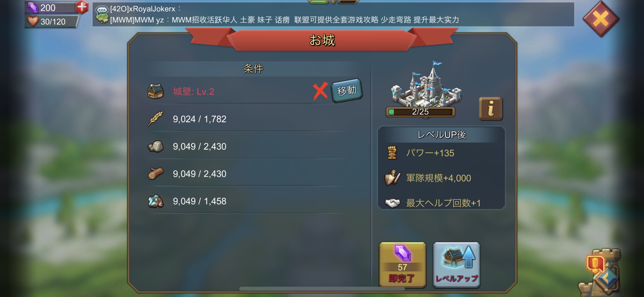Click the castle level 2/25 progress bar
This screenshot has width=644, height=297.
pos(420,112)
